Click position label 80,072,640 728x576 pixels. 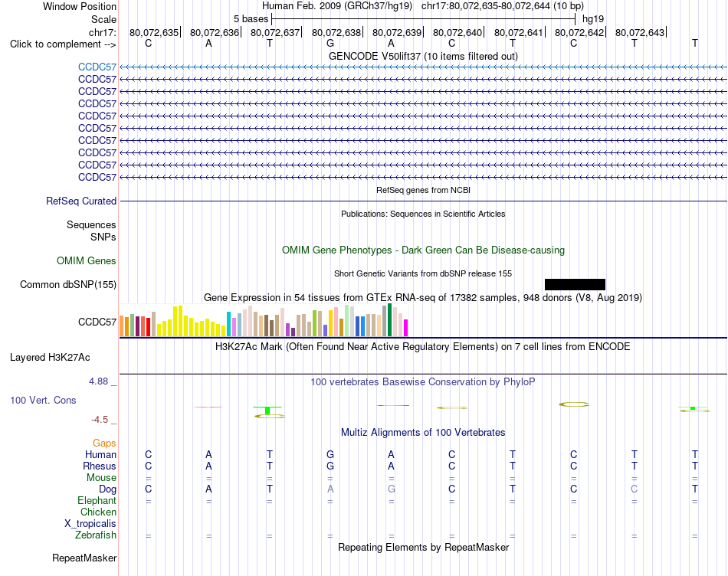[457, 32]
